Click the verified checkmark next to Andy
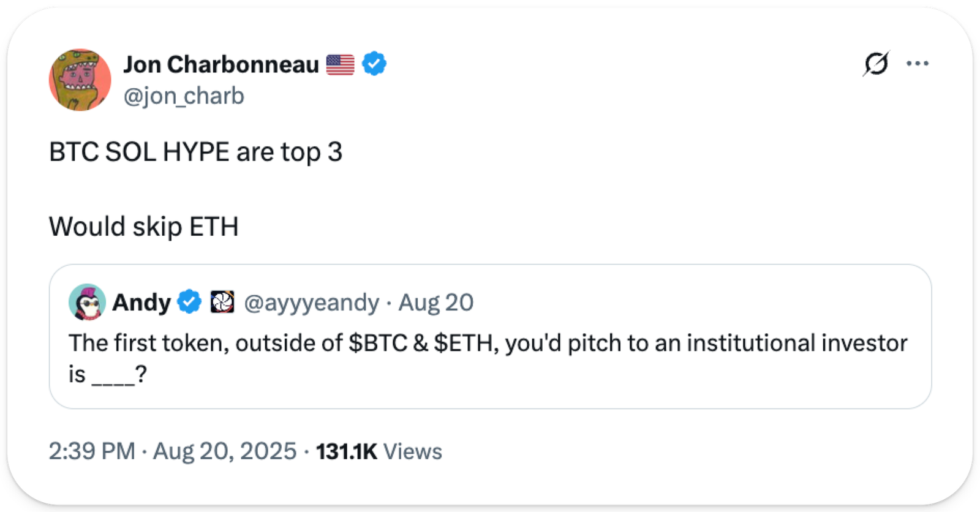980x512 pixels. coord(189,302)
